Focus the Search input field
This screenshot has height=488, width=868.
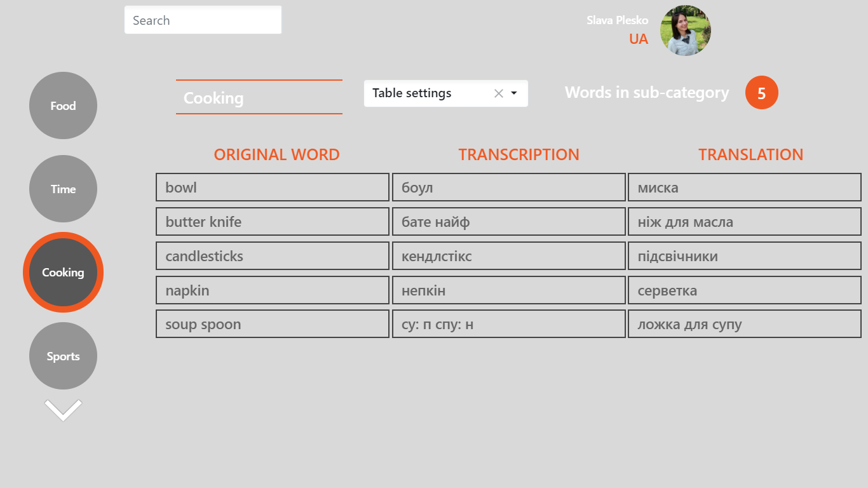203,20
